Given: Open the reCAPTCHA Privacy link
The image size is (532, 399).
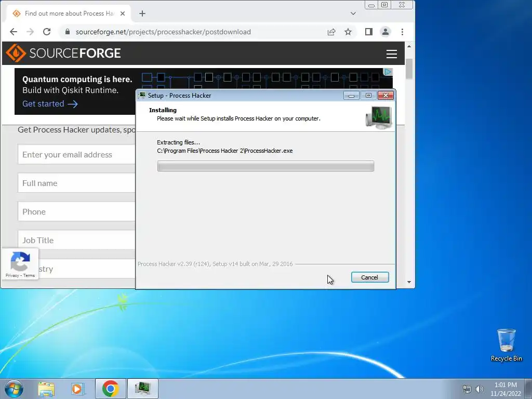Looking at the screenshot, I should tap(12, 275).
